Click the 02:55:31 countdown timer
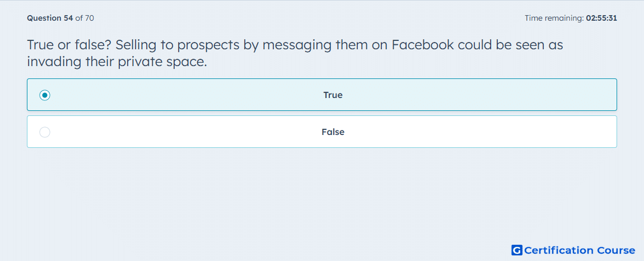644x261 pixels. coord(601,18)
